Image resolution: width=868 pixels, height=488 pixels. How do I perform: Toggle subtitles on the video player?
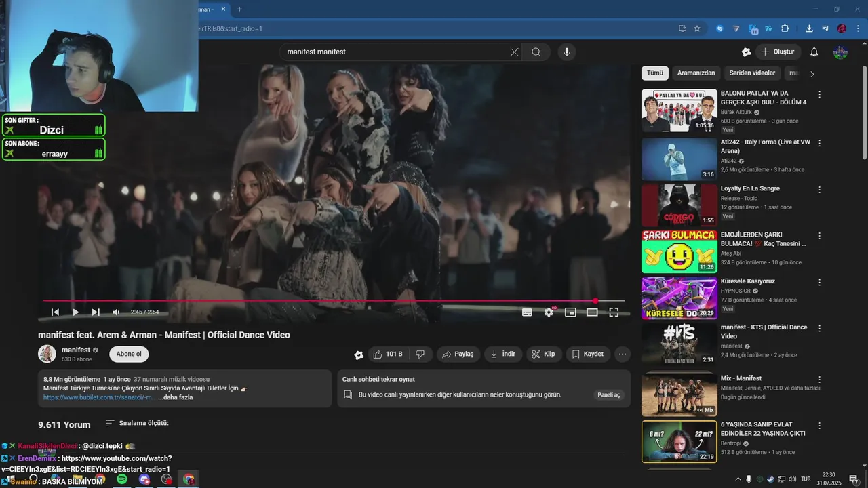point(527,312)
